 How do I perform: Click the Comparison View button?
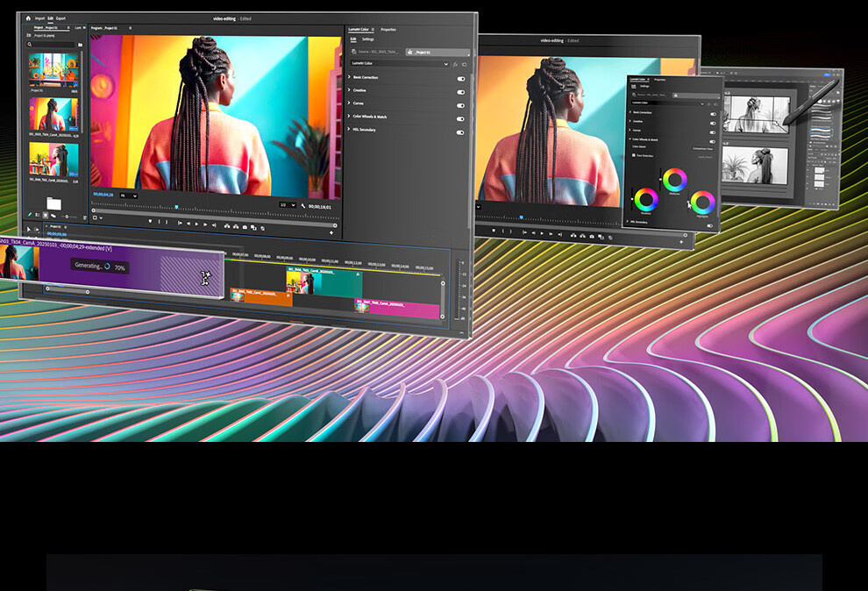701,148
